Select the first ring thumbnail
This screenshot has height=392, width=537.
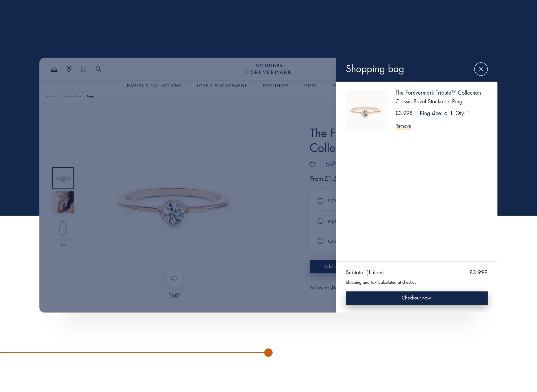(63, 178)
